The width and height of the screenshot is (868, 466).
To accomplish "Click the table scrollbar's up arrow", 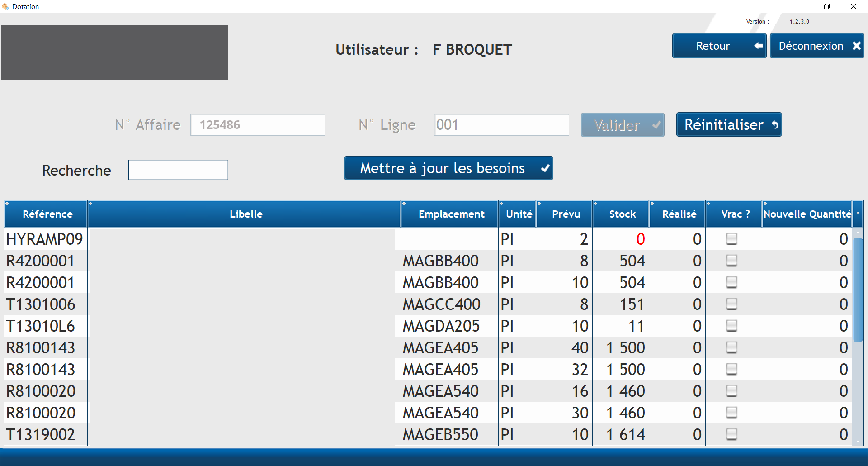I will click(x=858, y=232).
